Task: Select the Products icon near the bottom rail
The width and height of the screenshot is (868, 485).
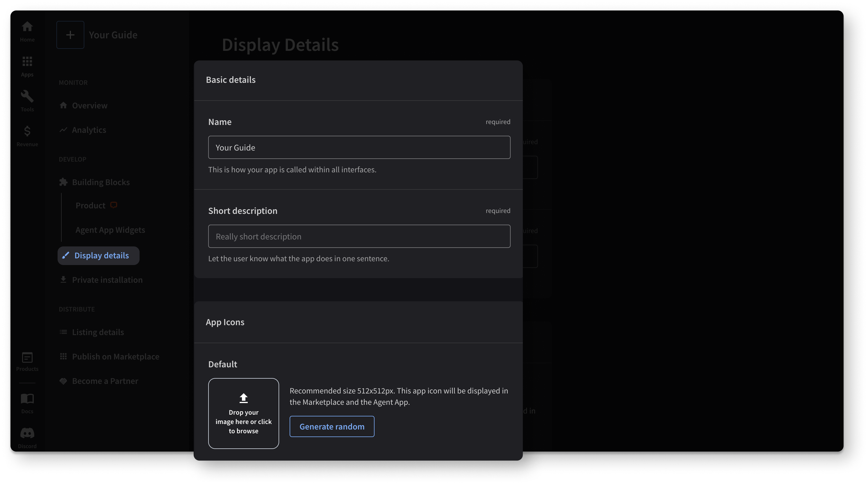Action: [27, 358]
